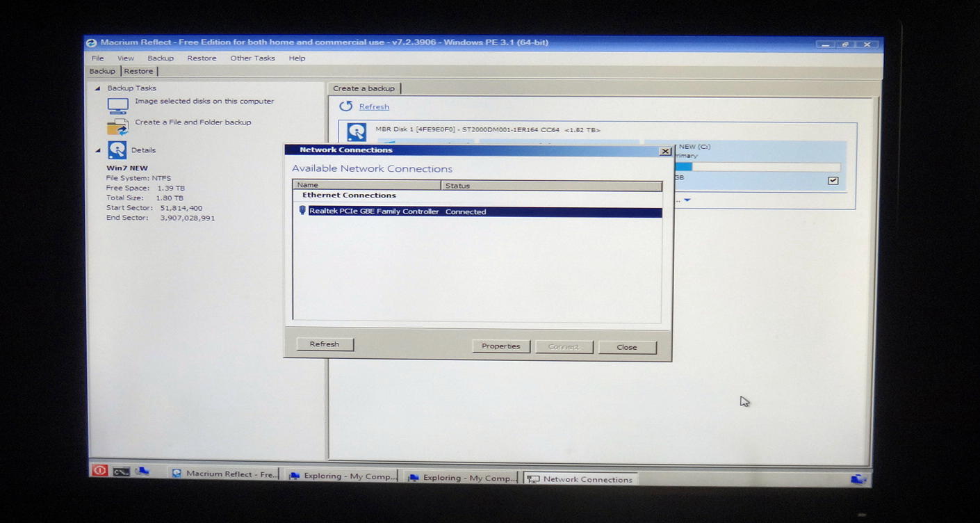Open the View menu

(x=126, y=58)
